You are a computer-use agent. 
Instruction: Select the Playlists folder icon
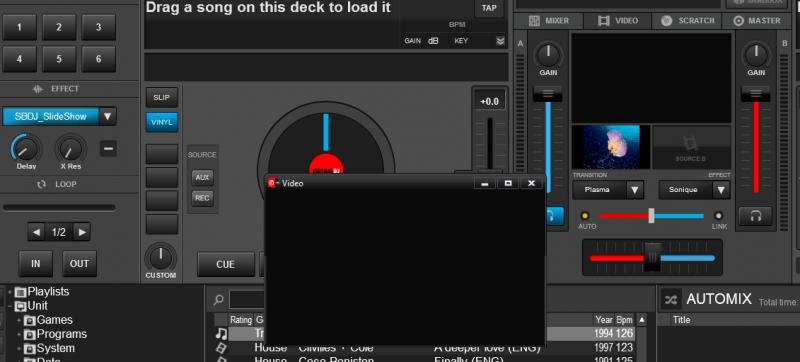(x=20, y=293)
